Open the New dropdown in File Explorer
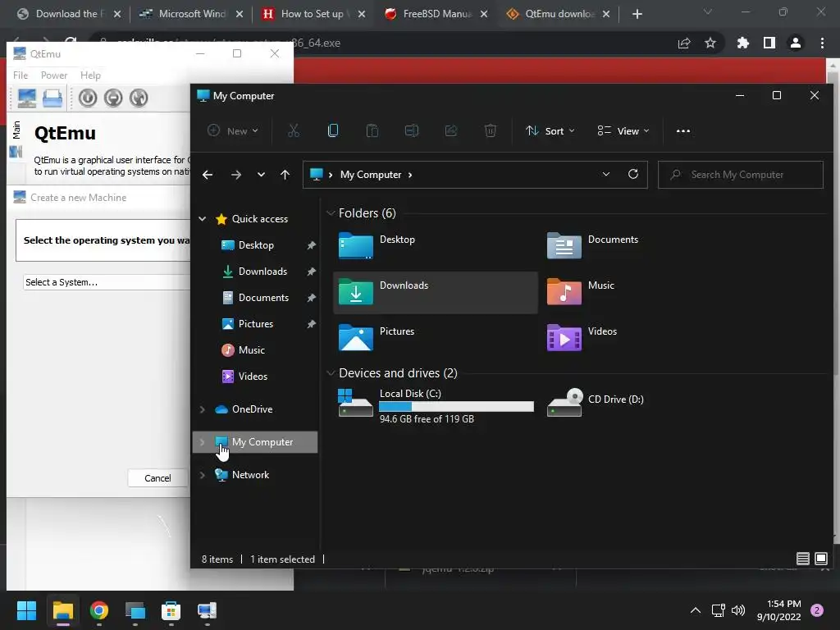 pyautogui.click(x=233, y=130)
